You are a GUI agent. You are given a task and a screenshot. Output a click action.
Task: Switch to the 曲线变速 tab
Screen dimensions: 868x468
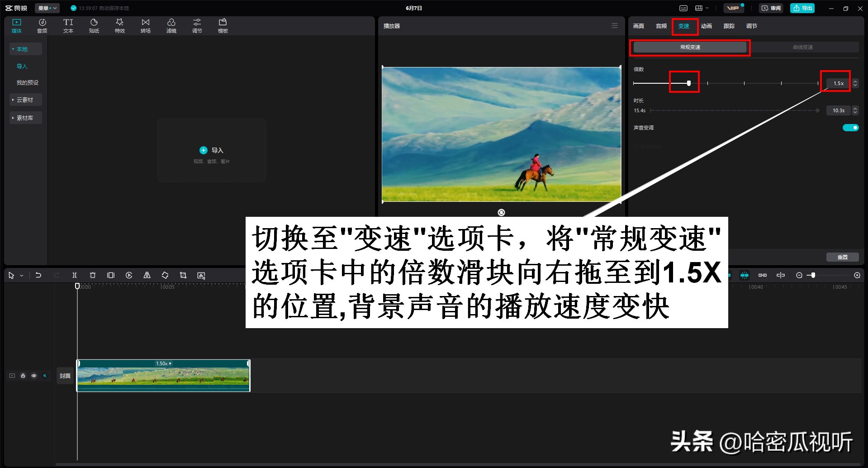802,47
